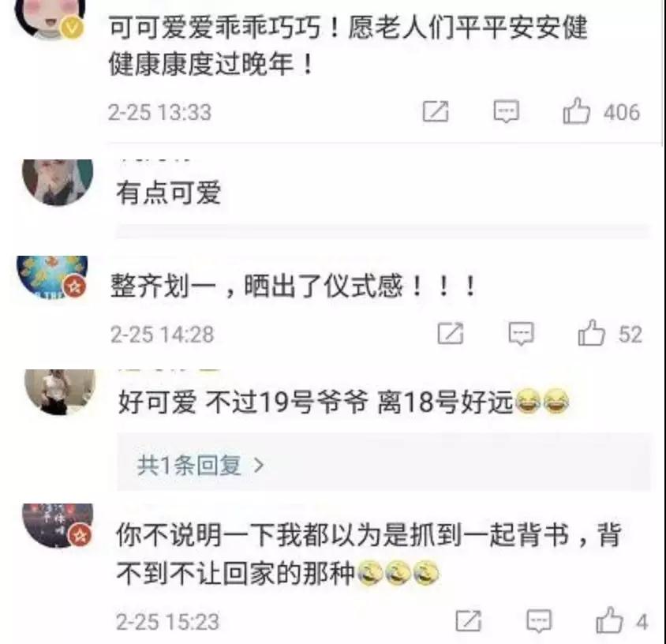This screenshot has height=644, width=666.
Task: Reply to the comment posted at 15:23
Action: pyautogui.click(x=539, y=620)
